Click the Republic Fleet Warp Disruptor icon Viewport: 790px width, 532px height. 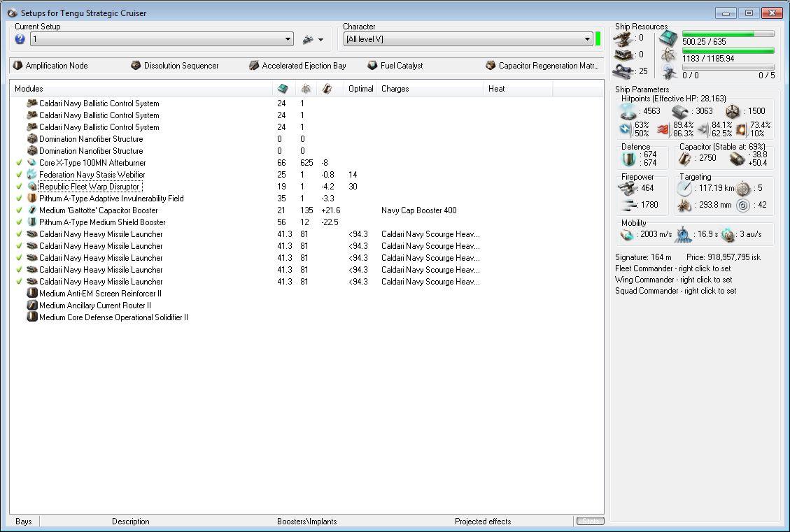click(x=32, y=186)
